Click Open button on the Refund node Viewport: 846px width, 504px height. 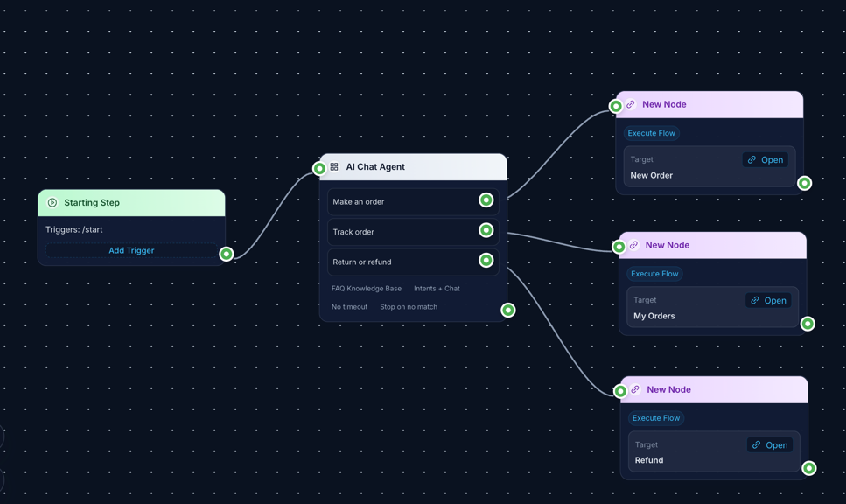point(770,444)
